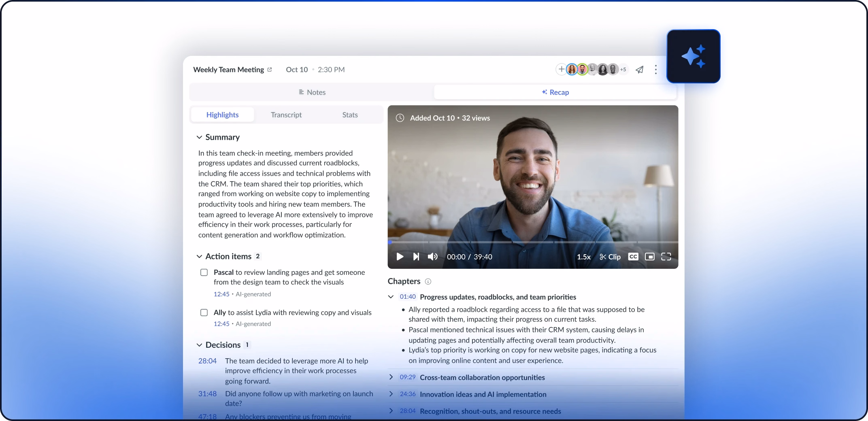Skip to next chapter in video
The image size is (868, 421).
(x=416, y=257)
